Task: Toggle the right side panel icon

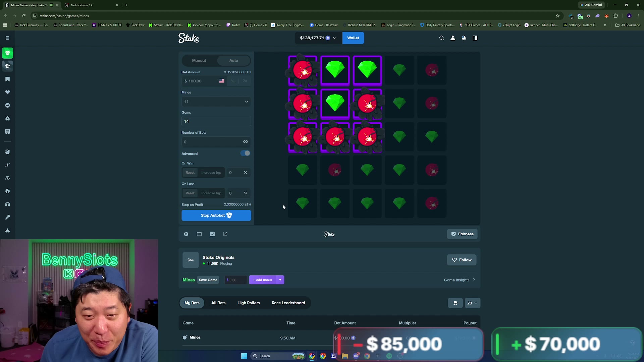Action: [x=475, y=38]
